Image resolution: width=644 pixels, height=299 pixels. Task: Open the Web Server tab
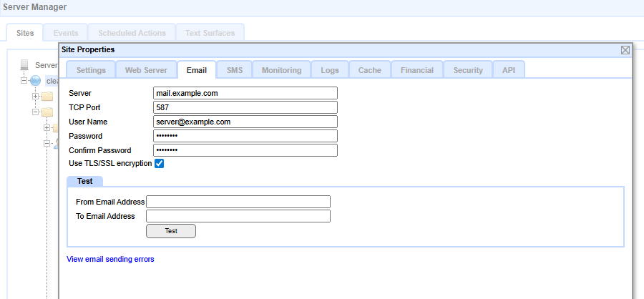146,70
